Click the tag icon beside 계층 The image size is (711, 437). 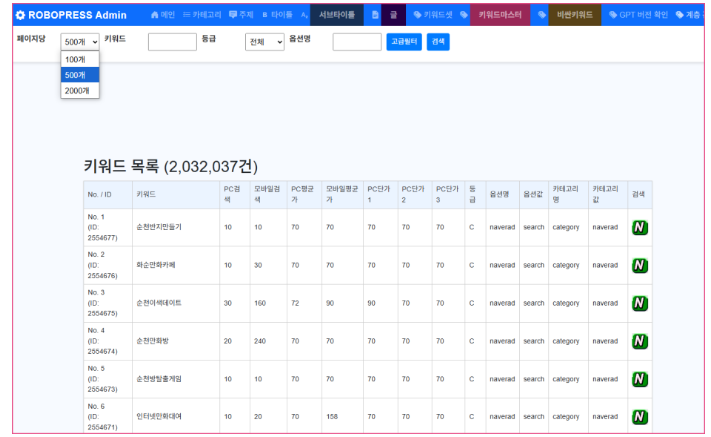(x=679, y=15)
